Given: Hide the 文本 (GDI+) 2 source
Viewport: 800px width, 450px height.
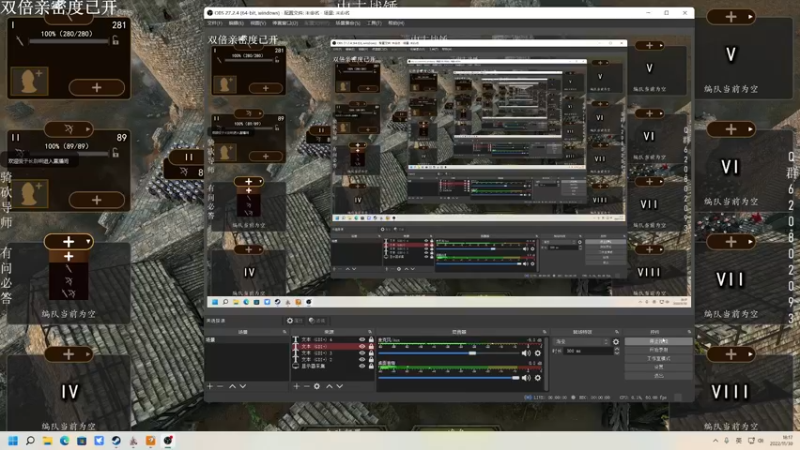Looking at the screenshot, I should 362,359.
